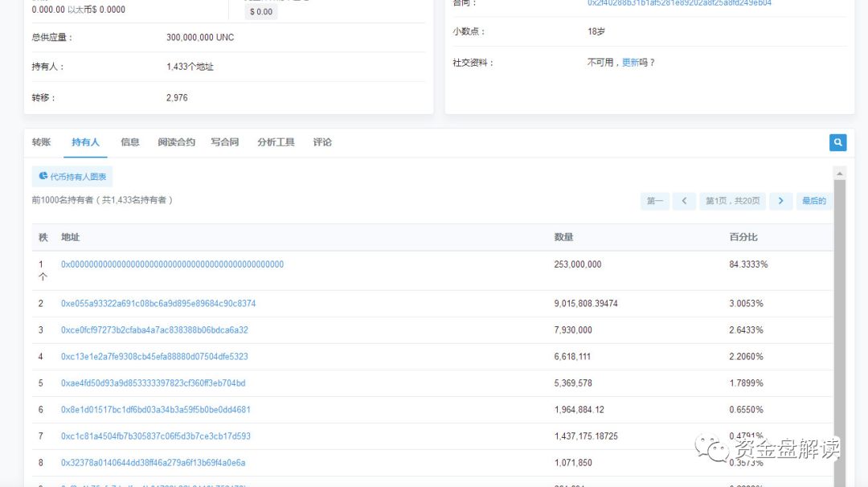The image size is (868, 487).
Task: Jump to first page via 第一 button
Action: point(655,201)
